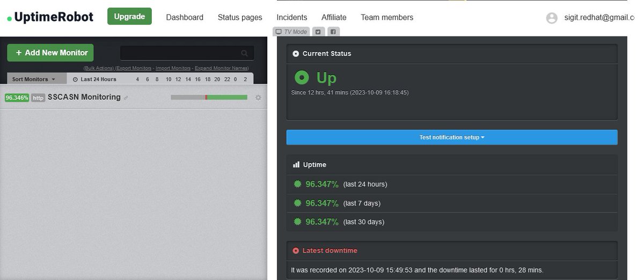The height and width of the screenshot is (280, 644).
Task: Click the last 30 days uptime star icon
Action: (298, 222)
